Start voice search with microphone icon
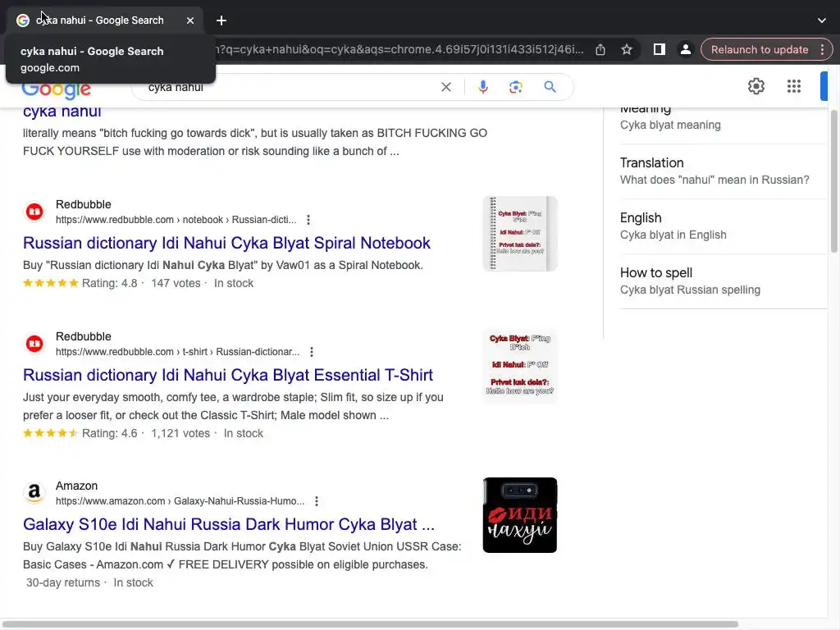 point(482,87)
